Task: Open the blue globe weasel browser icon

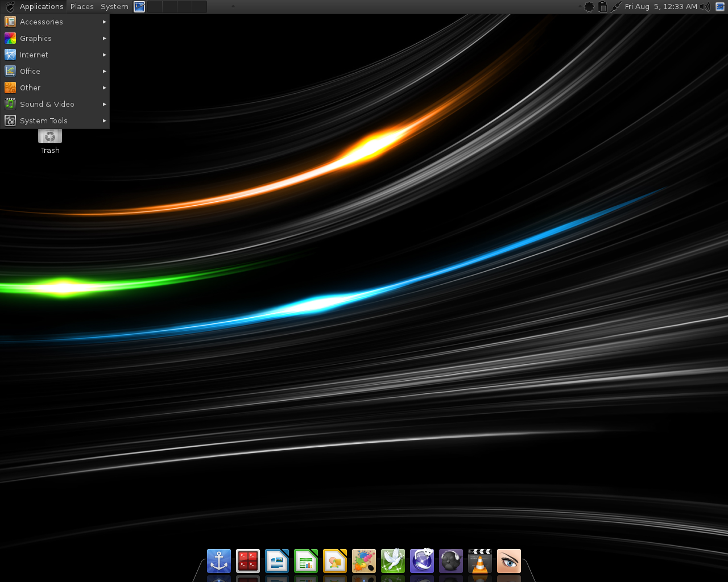Action: (x=422, y=561)
